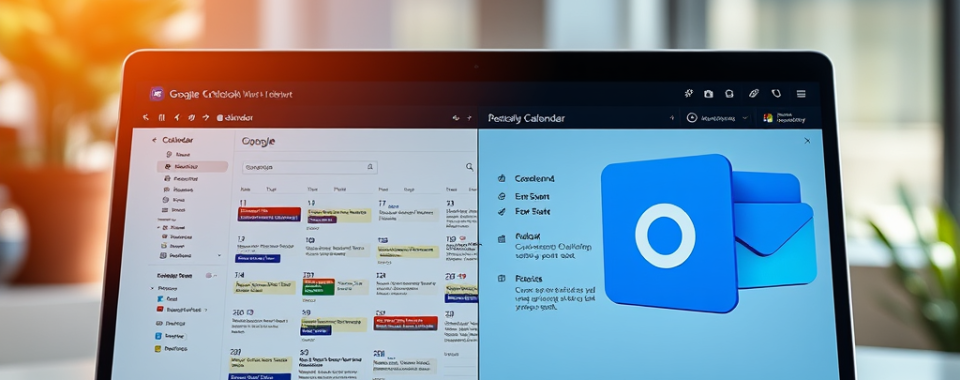
Task: Click the magnifier icon beside the search field
Action: tap(470, 166)
